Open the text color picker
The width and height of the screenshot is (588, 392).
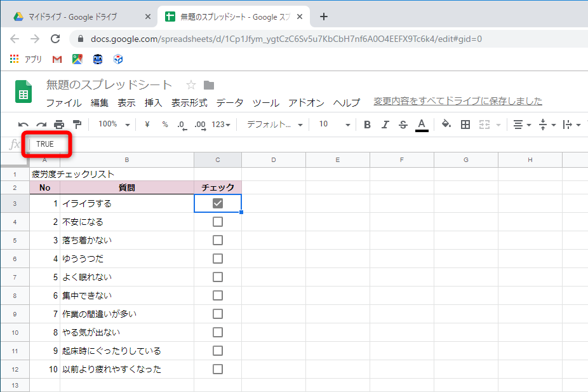(420, 125)
